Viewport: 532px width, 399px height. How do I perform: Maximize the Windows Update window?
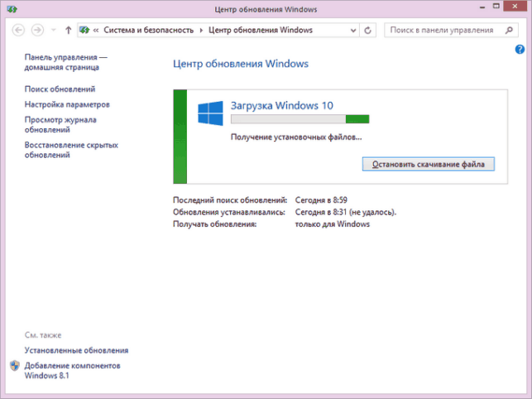(x=496, y=6)
